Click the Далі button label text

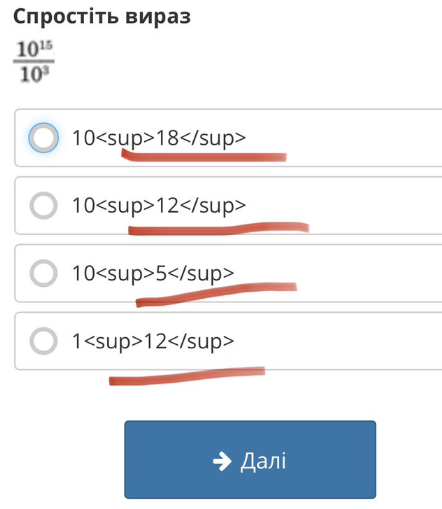pyautogui.click(x=263, y=461)
